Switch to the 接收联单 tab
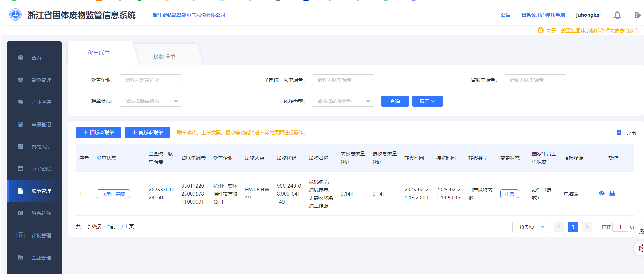 point(164,56)
